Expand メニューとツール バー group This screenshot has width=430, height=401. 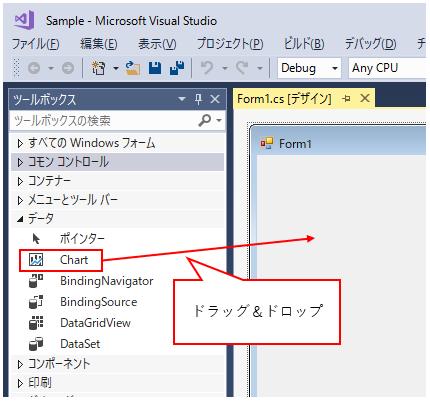click(x=20, y=200)
